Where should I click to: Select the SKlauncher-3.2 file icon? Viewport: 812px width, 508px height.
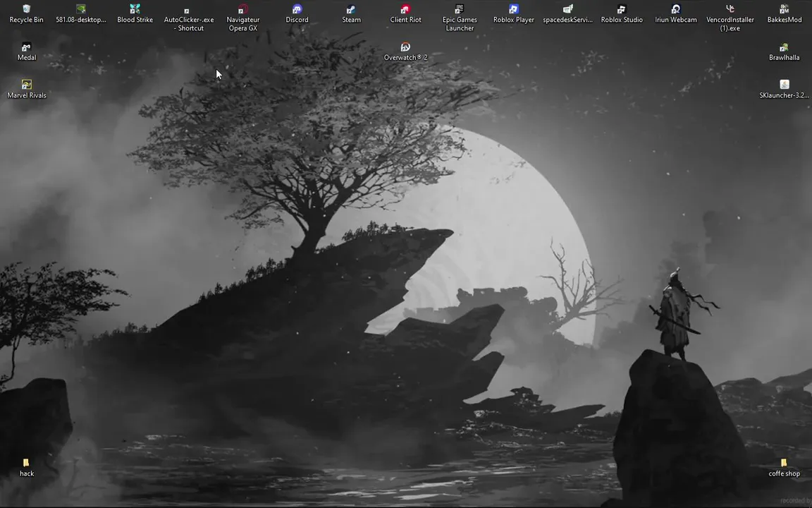(784, 89)
